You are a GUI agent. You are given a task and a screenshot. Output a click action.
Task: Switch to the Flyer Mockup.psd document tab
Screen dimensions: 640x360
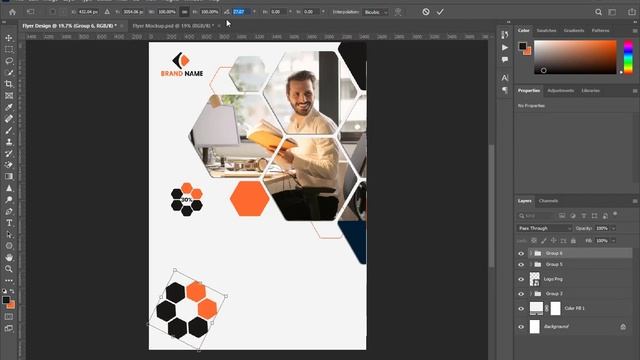pyautogui.click(x=173, y=26)
